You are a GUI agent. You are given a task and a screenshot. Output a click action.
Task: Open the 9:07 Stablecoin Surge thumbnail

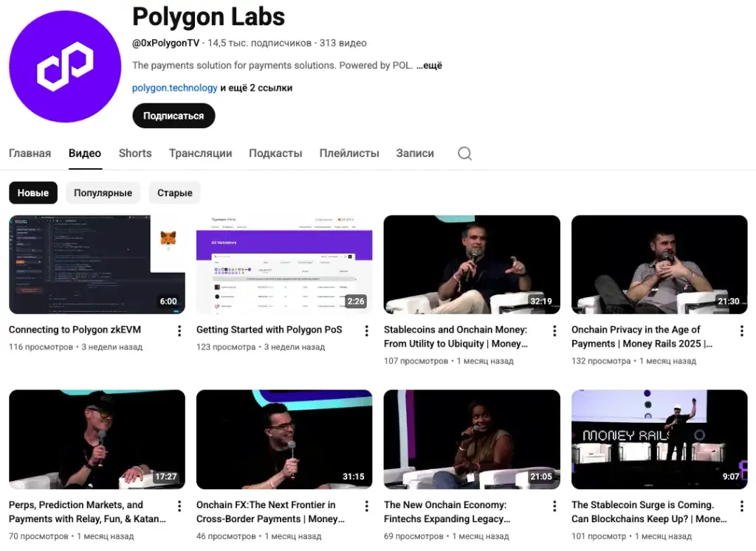659,440
